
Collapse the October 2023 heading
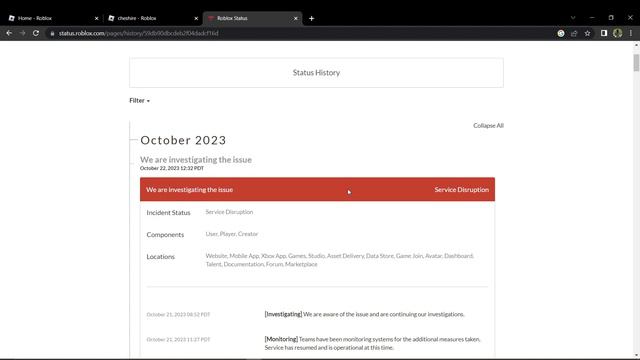click(183, 140)
